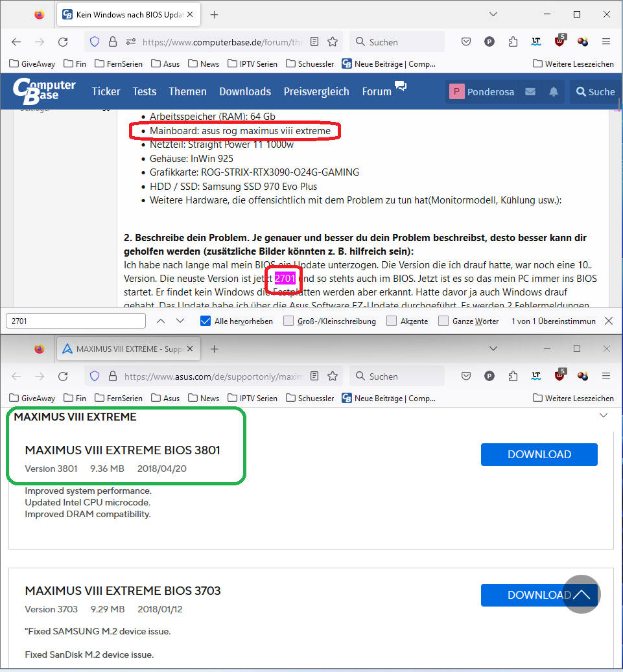The width and height of the screenshot is (623, 672).
Task: Bookmark the ComputerBase page with the star icon
Action: [333, 42]
